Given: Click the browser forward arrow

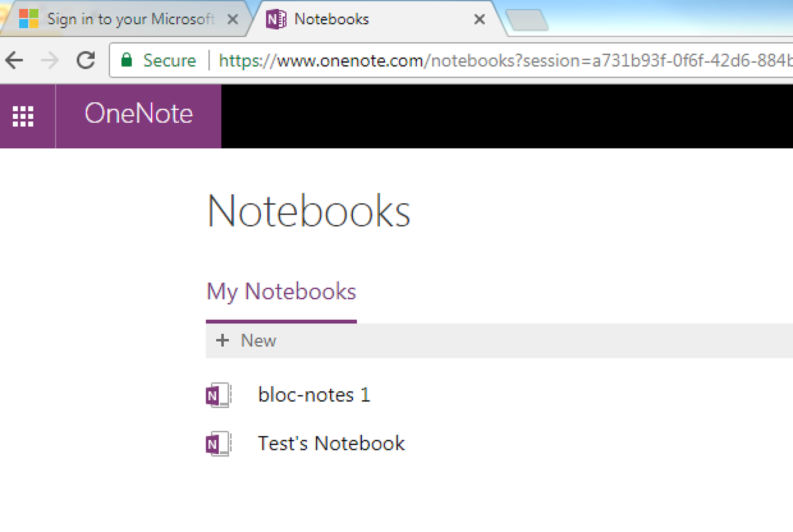Looking at the screenshot, I should [x=50, y=60].
